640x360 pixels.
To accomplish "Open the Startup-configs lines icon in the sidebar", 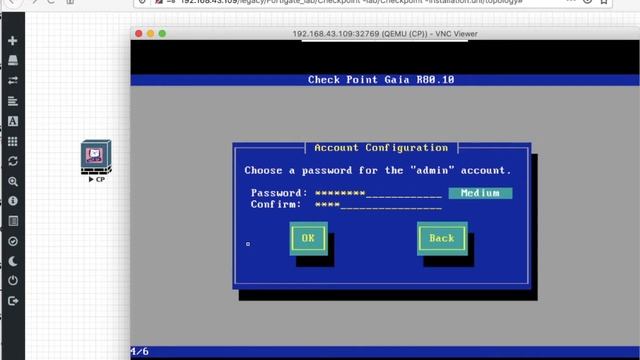I will (x=13, y=100).
